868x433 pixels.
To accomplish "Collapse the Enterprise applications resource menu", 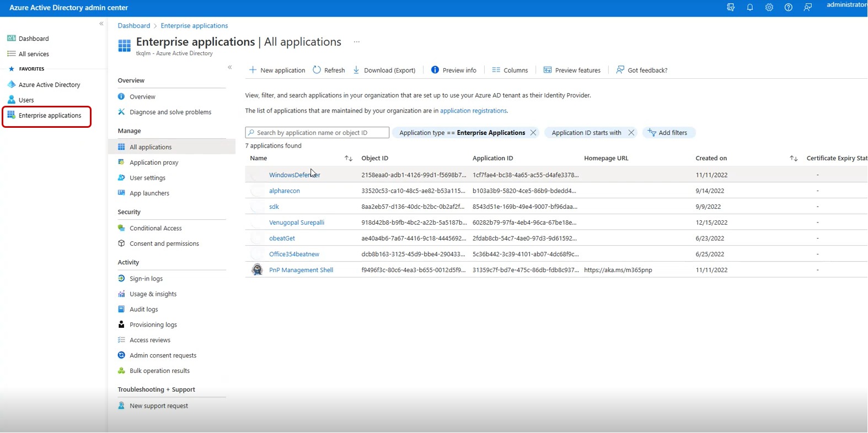I will tap(230, 67).
